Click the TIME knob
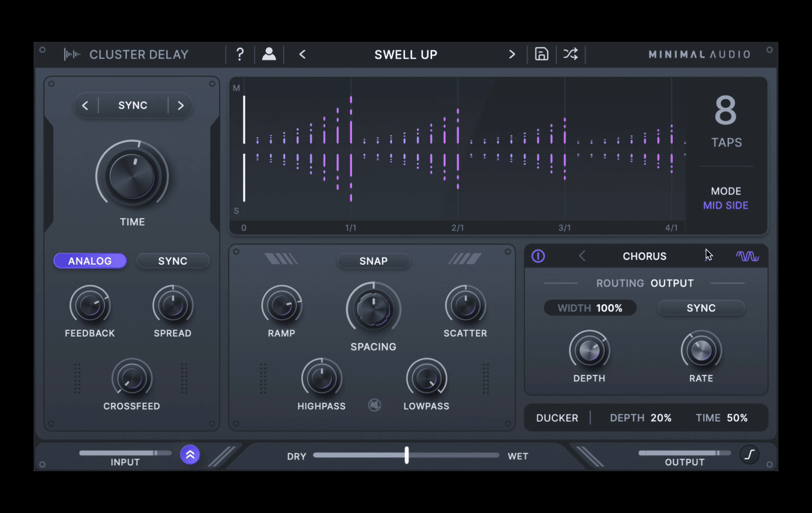Image resolution: width=812 pixels, height=513 pixels. click(132, 175)
